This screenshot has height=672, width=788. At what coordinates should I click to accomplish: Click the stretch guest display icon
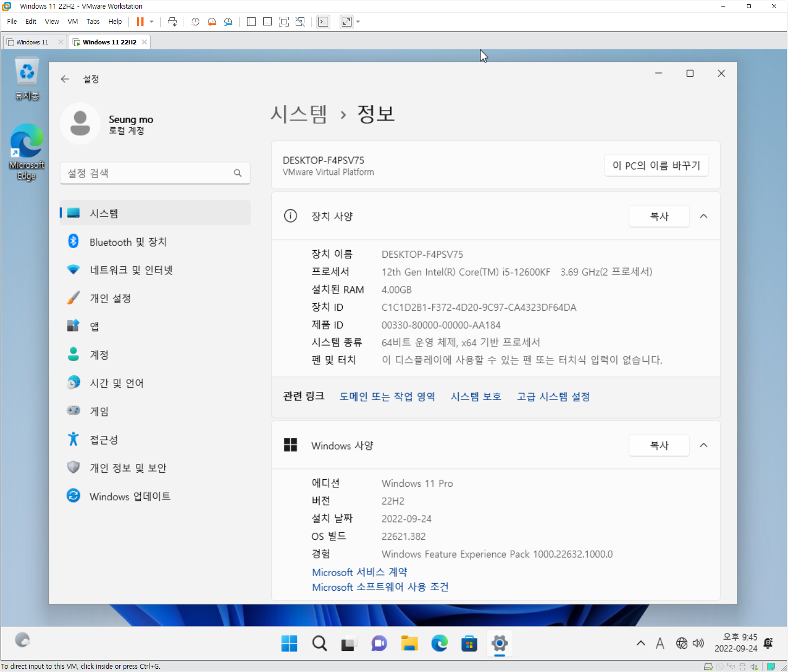[347, 22]
